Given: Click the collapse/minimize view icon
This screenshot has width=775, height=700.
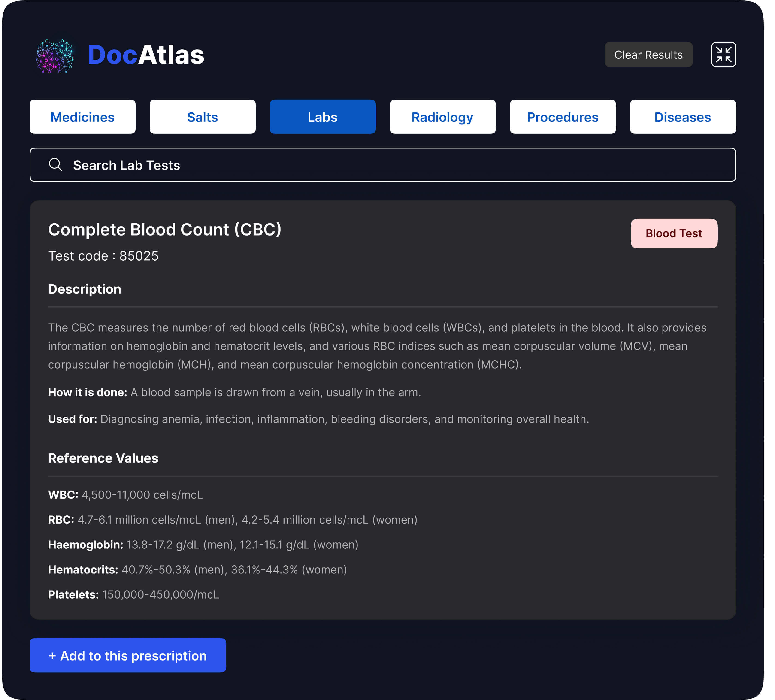Looking at the screenshot, I should pyautogui.click(x=723, y=55).
